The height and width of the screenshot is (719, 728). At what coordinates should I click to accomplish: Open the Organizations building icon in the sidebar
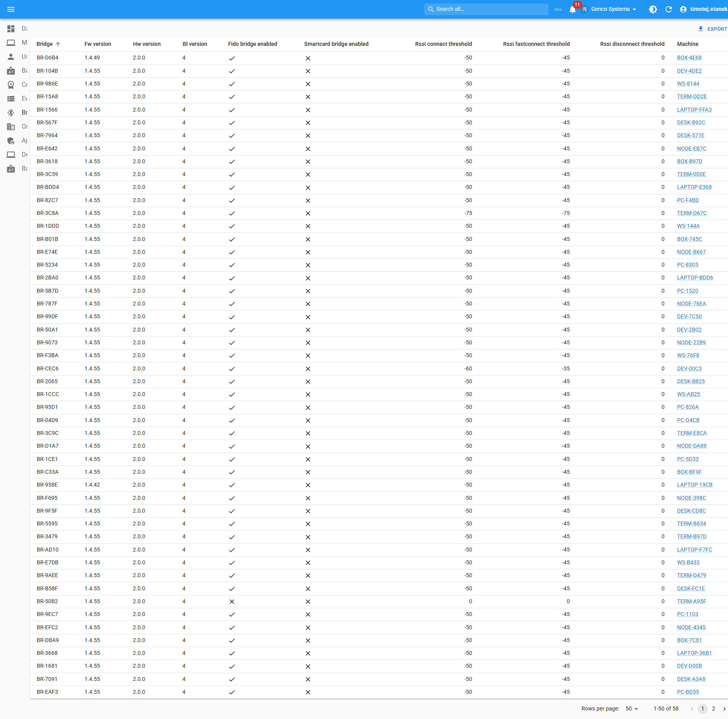[x=11, y=127]
